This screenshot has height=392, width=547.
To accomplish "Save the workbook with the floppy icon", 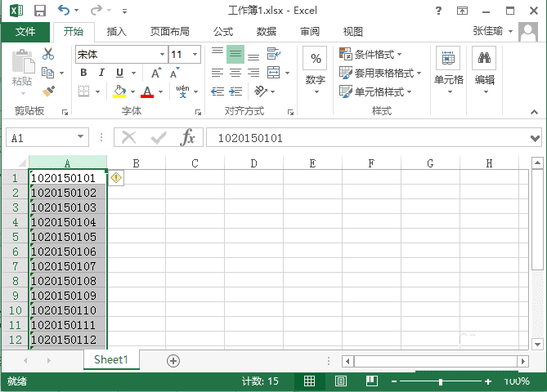I will click(40, 11).
